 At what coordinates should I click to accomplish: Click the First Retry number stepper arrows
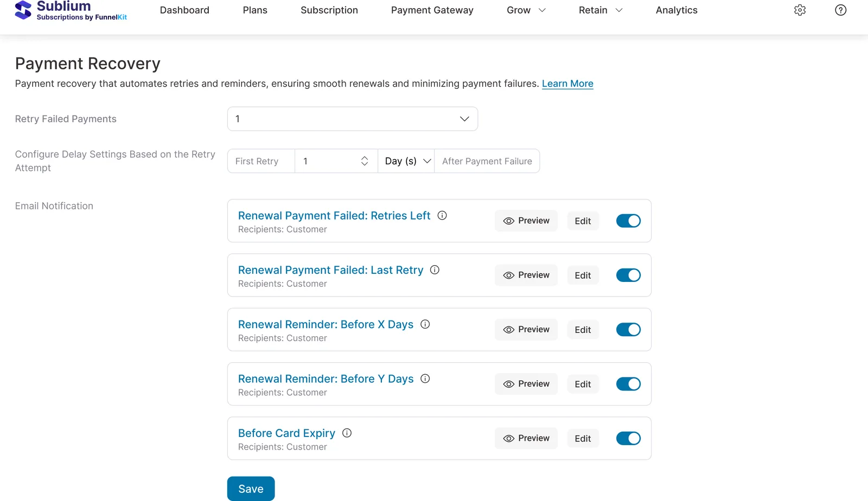pyautogui.click(x=365, y=161)
